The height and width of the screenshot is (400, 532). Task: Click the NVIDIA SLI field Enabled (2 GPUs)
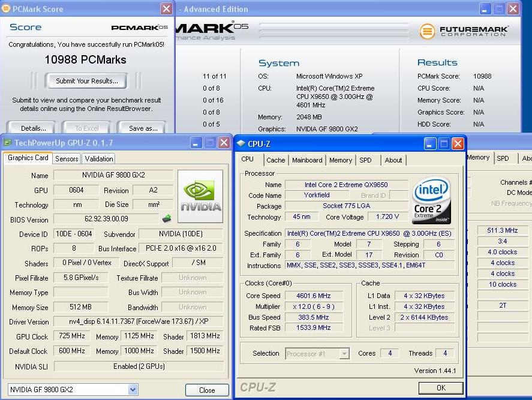tap(139, 366)
